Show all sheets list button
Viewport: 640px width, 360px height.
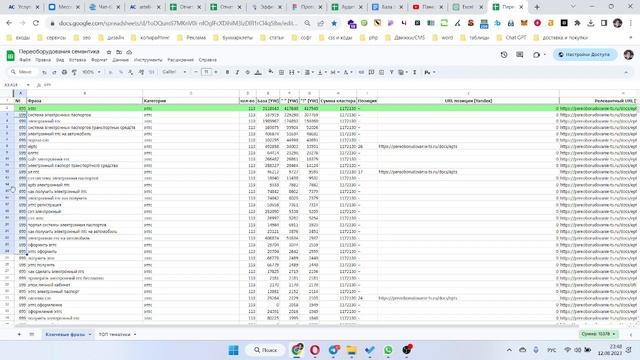pyautogui.click(x=32, y=335)
